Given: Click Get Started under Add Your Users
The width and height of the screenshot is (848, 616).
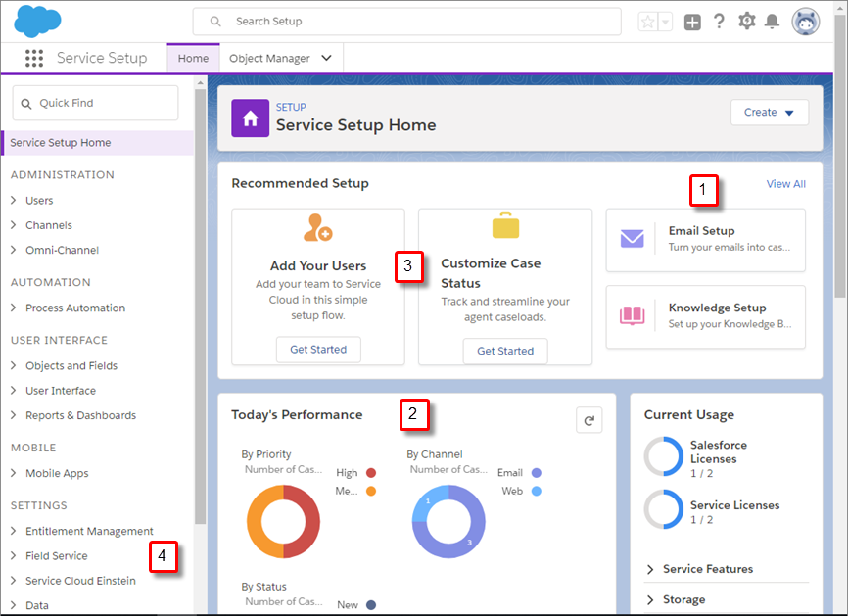Looking at the screenshot, I should click(x=318, y=350).
